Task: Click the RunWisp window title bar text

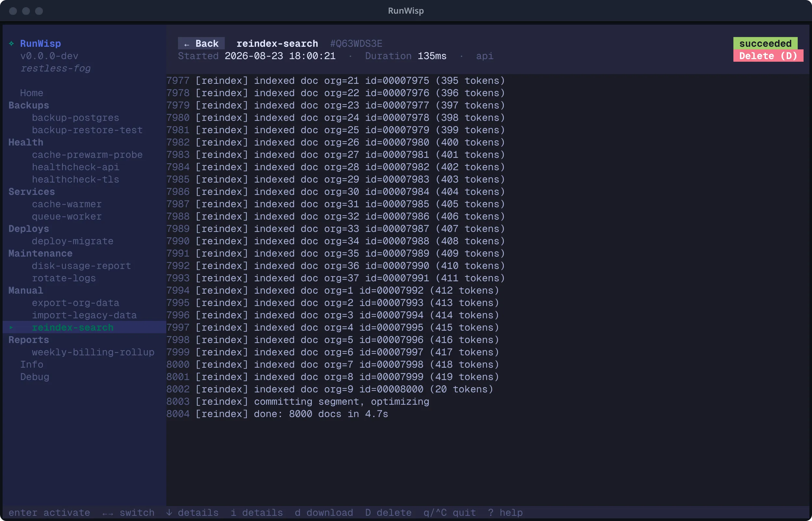Action: tap(406, 11)
